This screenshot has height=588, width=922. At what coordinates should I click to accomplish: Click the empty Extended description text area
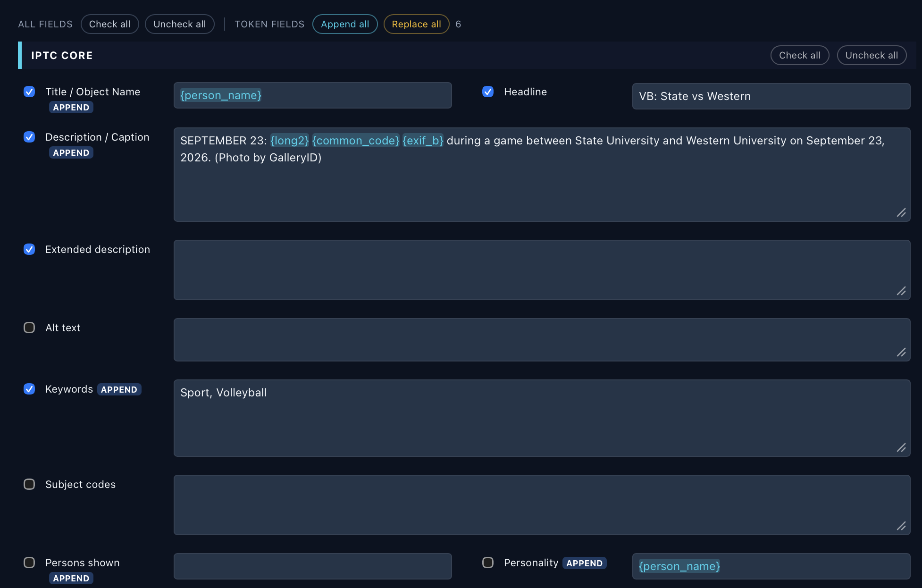click(x=542, y=270)
